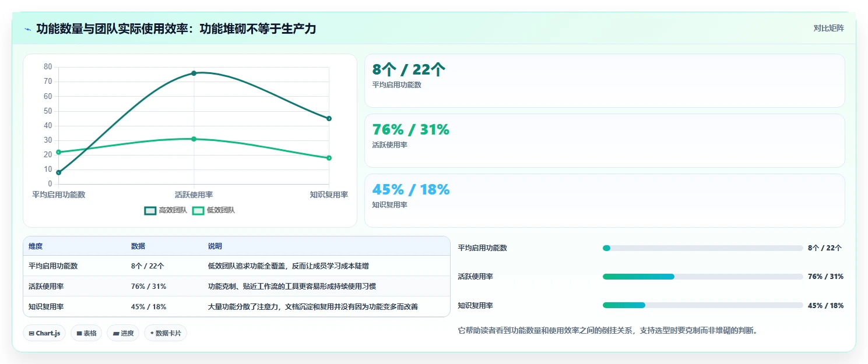
Task: Click the 76% / 31% stat card
Action: [605, 141]
